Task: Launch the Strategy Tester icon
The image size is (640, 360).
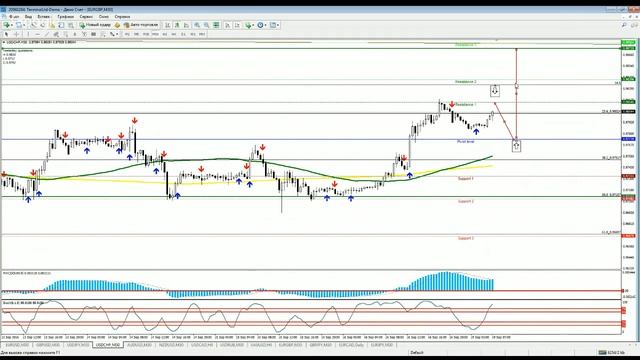Action: pos(70,25)
